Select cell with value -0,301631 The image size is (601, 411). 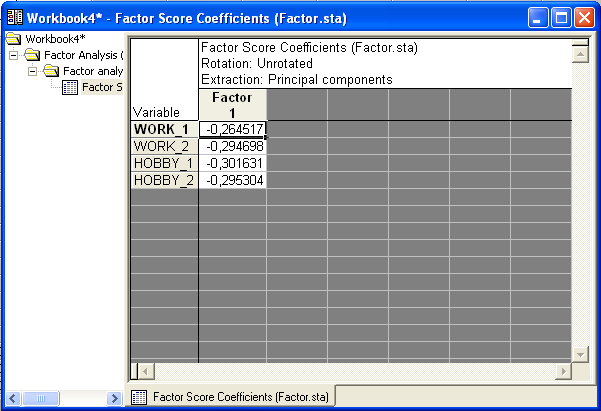point(232,163)
